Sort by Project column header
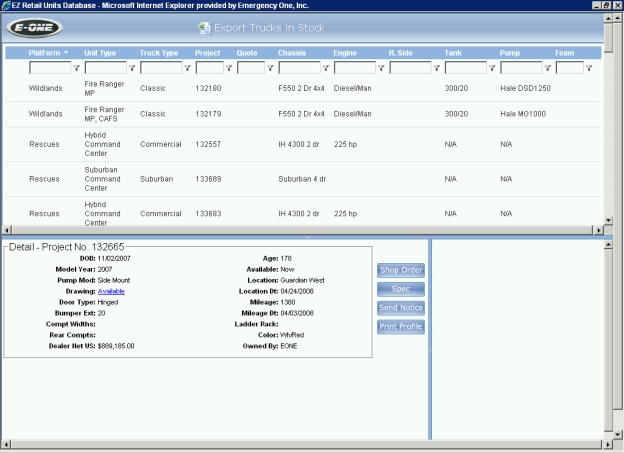 (x=207, y=53)
